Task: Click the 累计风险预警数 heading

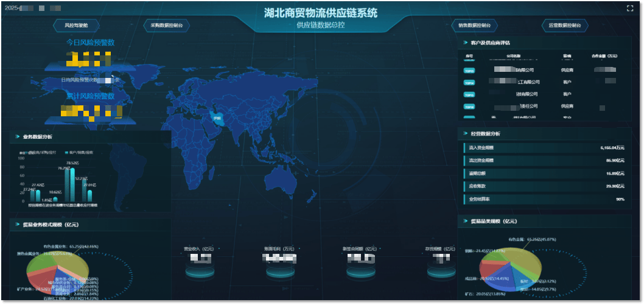Action: coord(90,96)
